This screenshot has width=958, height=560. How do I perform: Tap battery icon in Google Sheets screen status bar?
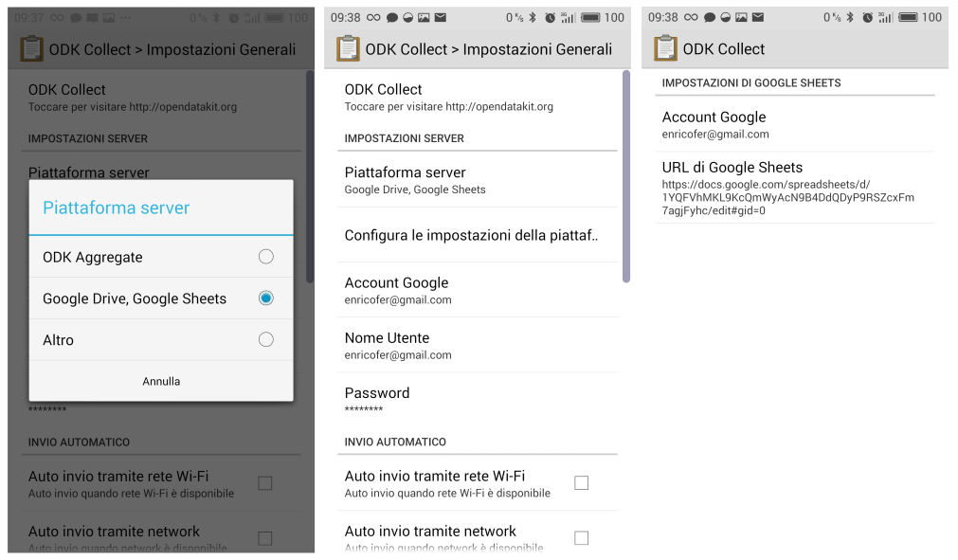point(909,18)
